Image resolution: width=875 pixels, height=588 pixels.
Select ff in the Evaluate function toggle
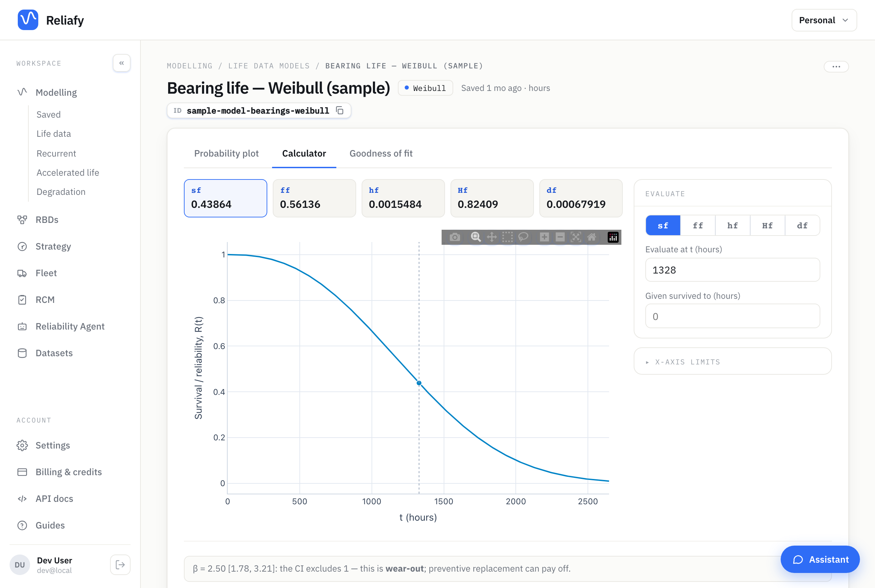[x=698, y=225]
